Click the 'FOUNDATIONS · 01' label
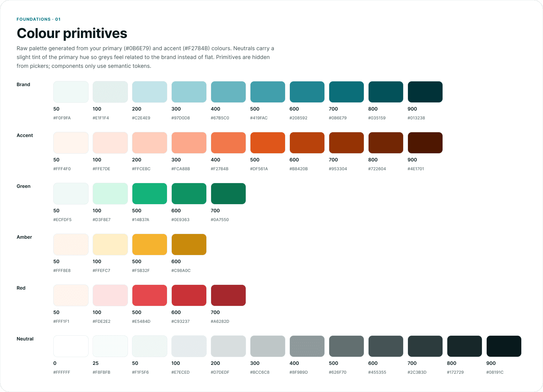Image resolution: width=543 pixels, height=392 pixels. click(x=39, y=19)
